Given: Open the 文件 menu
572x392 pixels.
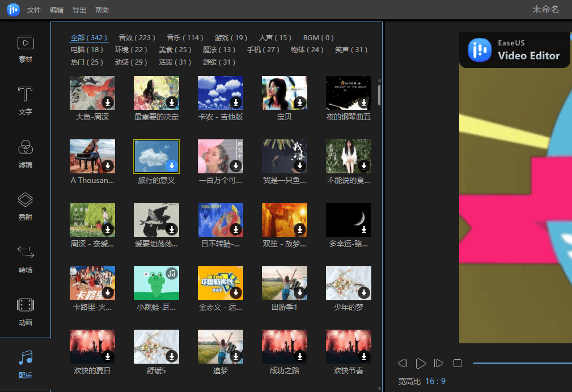Looking at the screenshot, I should (x=34, y=10).
